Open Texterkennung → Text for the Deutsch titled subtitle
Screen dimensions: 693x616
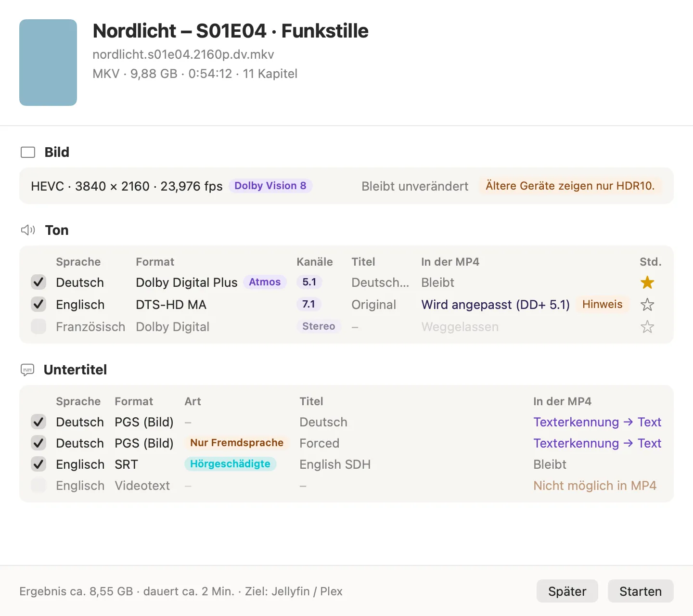click(x=597, y=422)
